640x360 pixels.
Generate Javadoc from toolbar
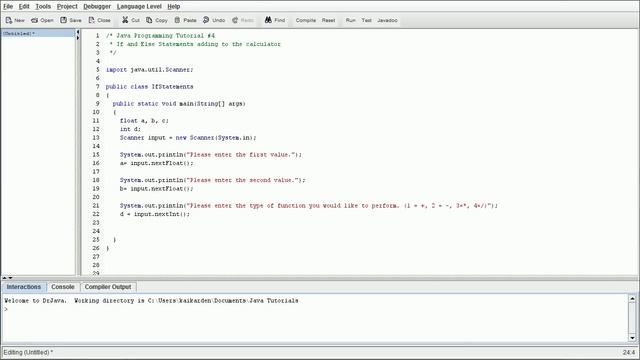pos(387,20)
